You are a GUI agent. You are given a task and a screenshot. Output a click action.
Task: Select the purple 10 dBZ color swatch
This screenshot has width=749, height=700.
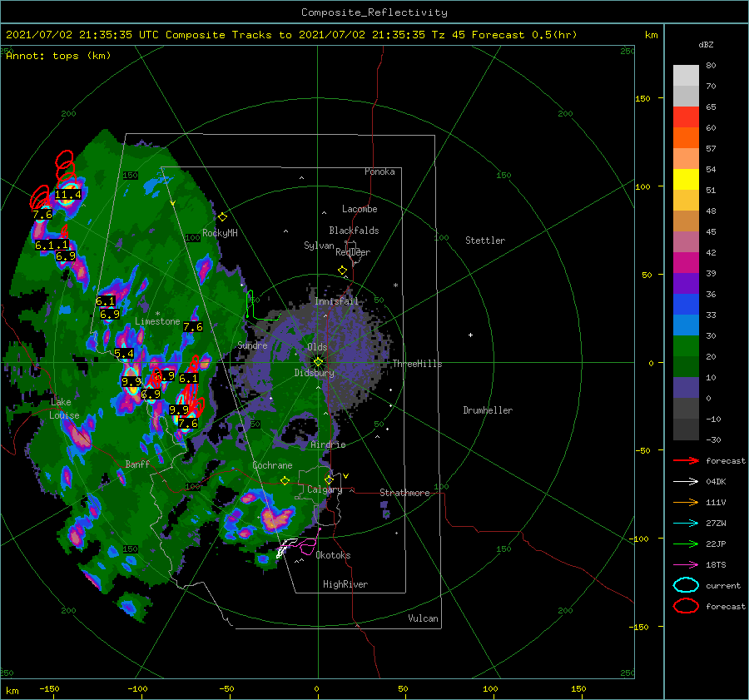(686, 388)
